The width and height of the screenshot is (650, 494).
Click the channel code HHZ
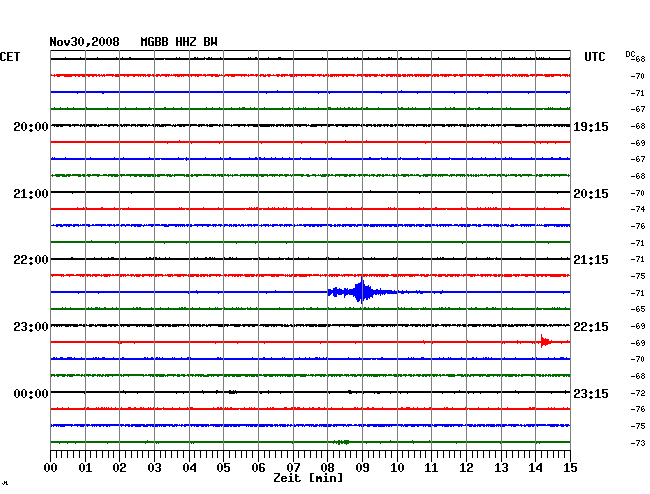(185, 42)
